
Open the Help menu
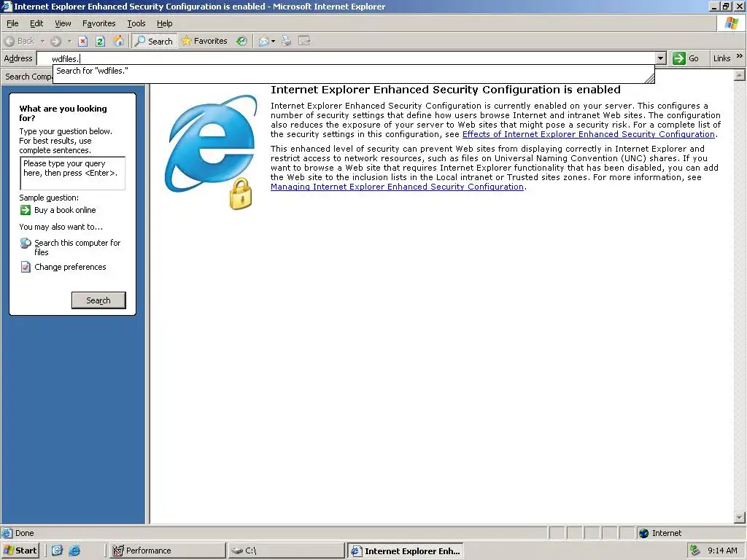pos(164,23)
